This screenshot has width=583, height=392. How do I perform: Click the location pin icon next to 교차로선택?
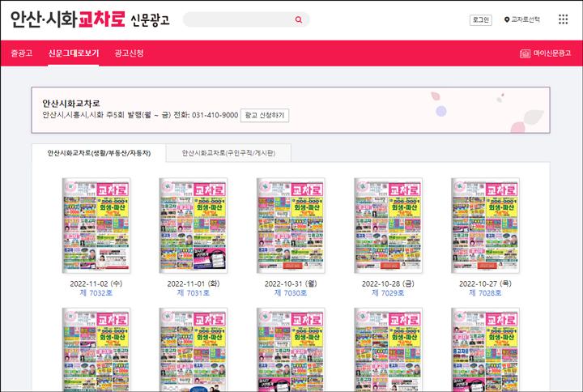click(x=506, y=19)
